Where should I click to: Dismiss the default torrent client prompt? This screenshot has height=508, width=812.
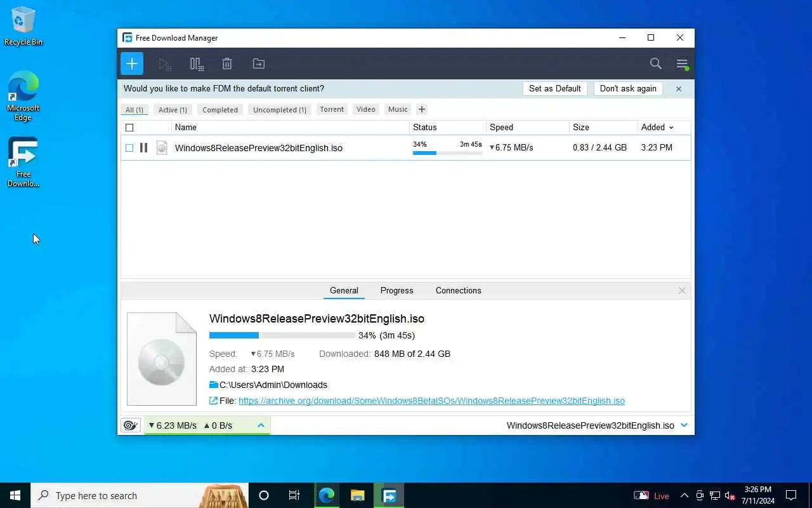tap(679, 89)
